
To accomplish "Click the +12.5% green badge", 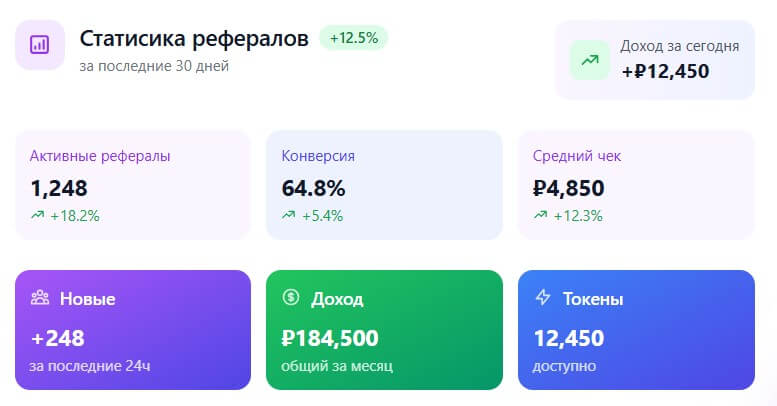I will pos(353,38).
